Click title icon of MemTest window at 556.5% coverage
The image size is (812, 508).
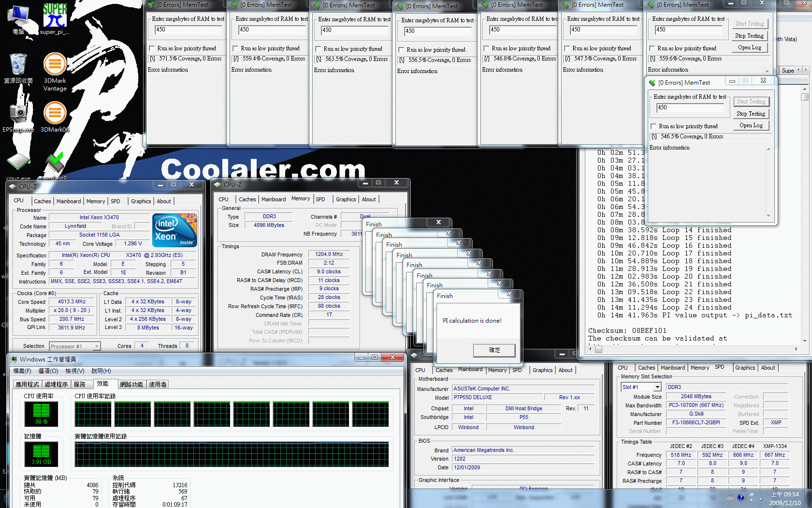400,6
